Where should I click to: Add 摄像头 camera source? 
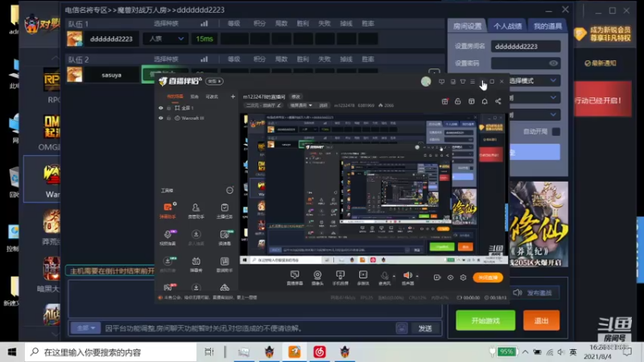(317, 277)
